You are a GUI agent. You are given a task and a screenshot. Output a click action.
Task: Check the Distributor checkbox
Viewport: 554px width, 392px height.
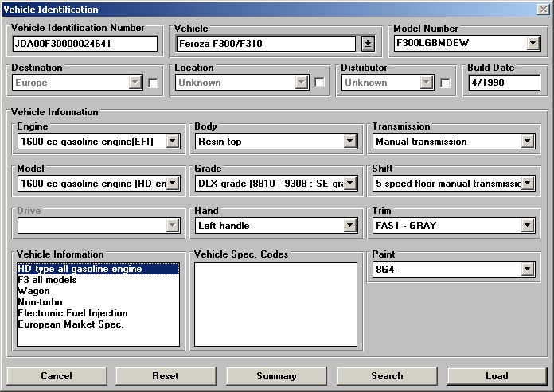pos(446,83)
